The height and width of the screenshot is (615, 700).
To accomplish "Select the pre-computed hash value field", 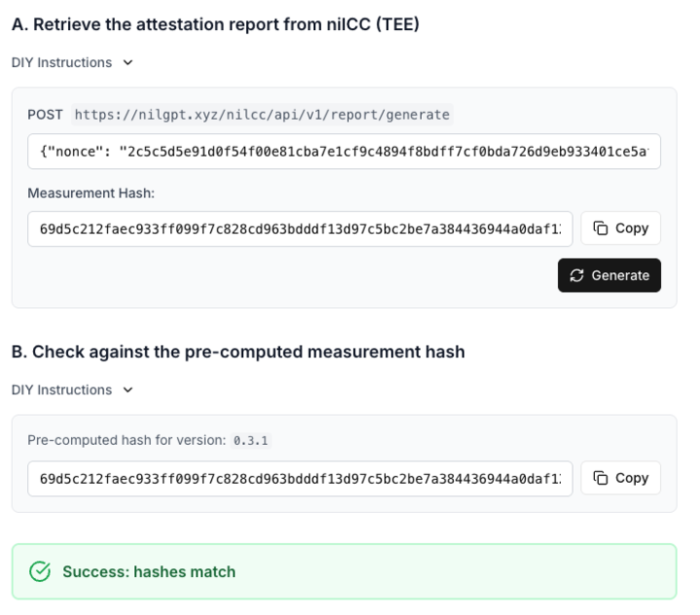I will pos(299,478).
